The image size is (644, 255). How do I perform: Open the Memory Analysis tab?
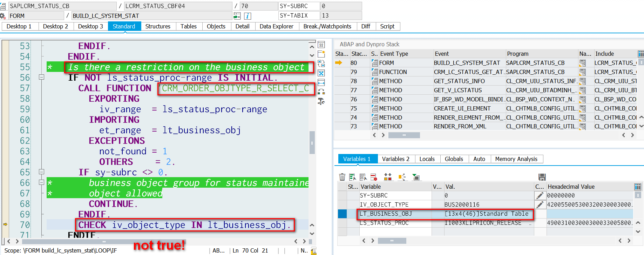click(516, 159)
